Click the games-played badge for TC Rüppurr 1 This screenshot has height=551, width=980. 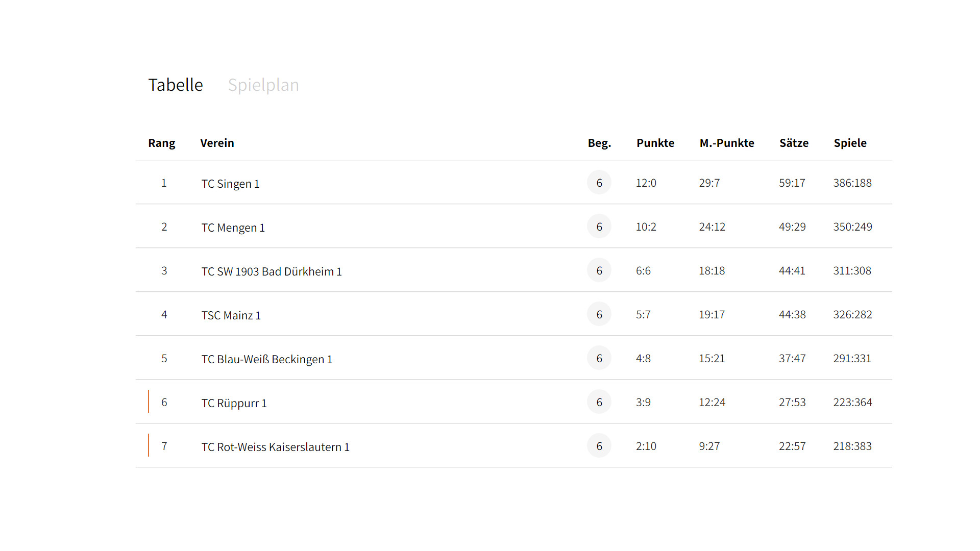click(599, 402)
